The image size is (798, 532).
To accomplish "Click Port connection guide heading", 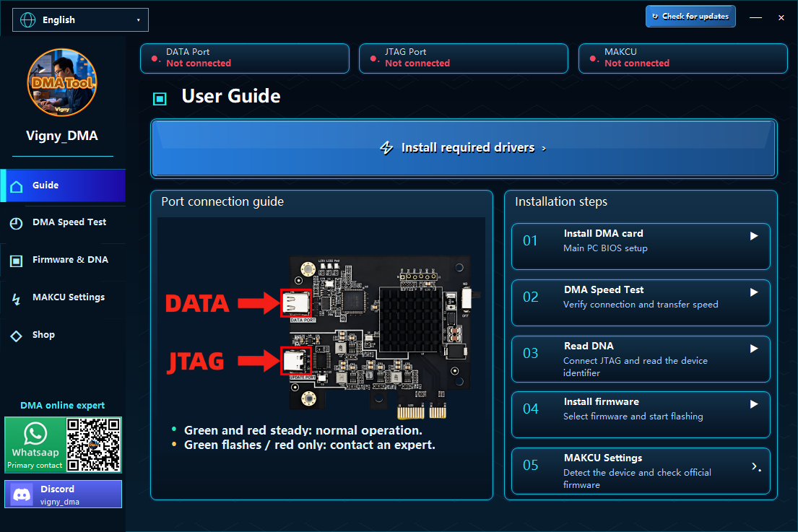I will click(222, 201).
